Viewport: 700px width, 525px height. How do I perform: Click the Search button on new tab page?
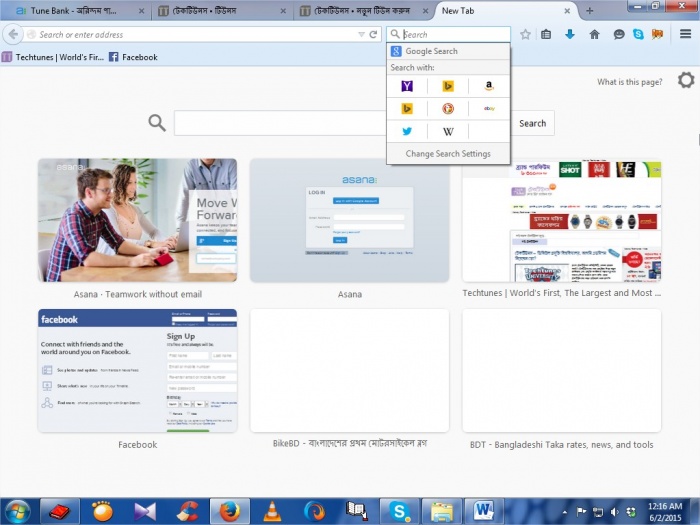coord(532,123)
